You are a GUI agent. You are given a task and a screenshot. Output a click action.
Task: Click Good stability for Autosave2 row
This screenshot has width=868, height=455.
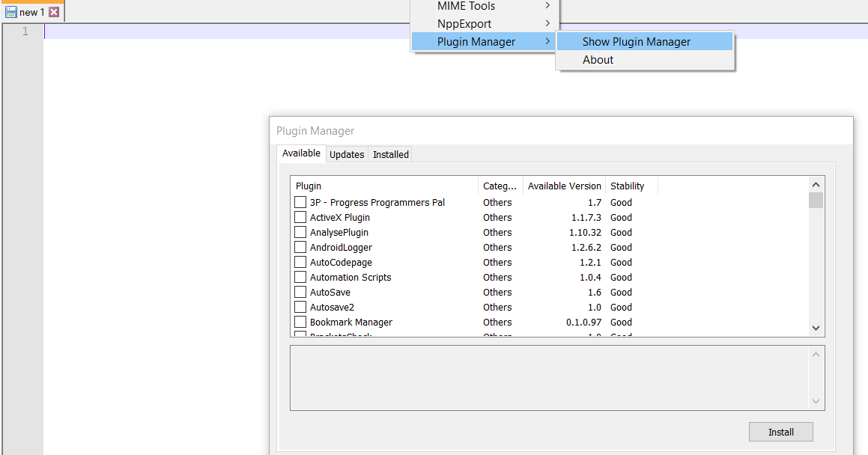click(x=621, y=307)
